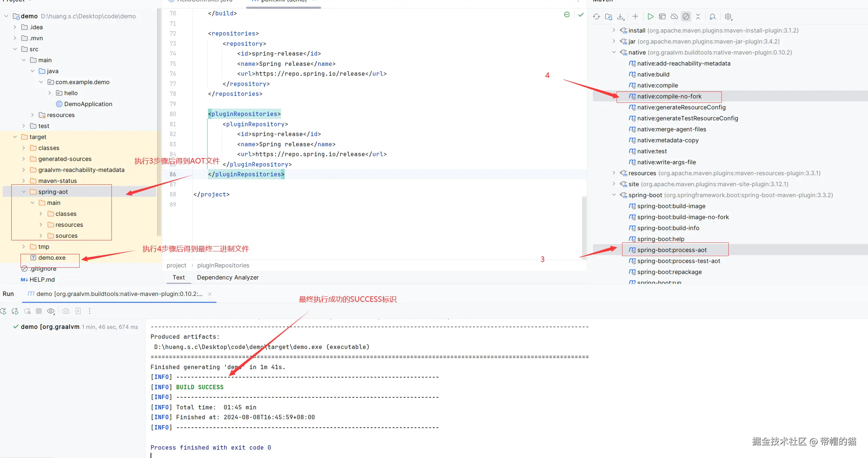Click green Run Maven Build icon
Viewport: 868px width, 458px height.
click(650, 16)
